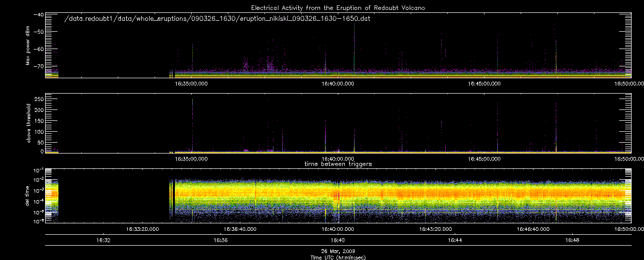
Task: Click the 10^-3 tick on del time axis
Action: 38,190
